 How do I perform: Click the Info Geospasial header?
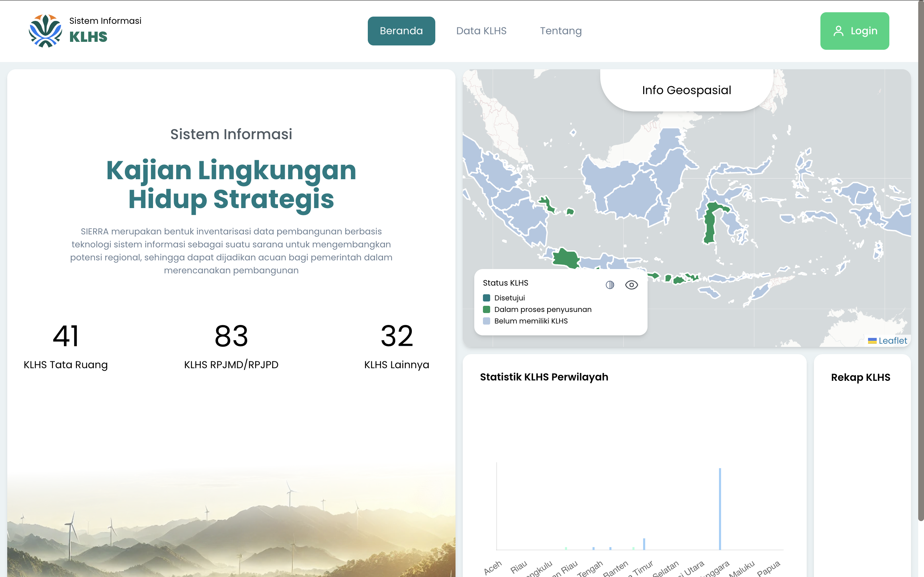coord(686,90)
